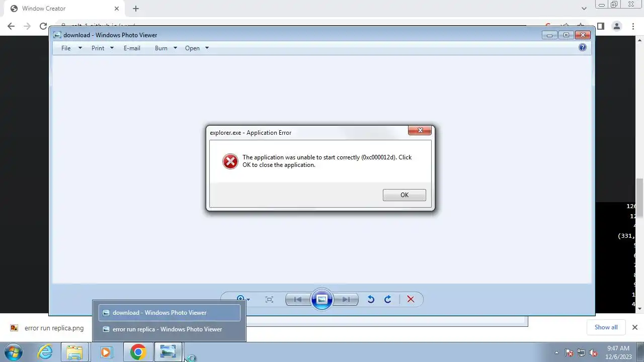Click the actual size fit icon
This screenshot has width=644, height=362.
tap(269, 299)
